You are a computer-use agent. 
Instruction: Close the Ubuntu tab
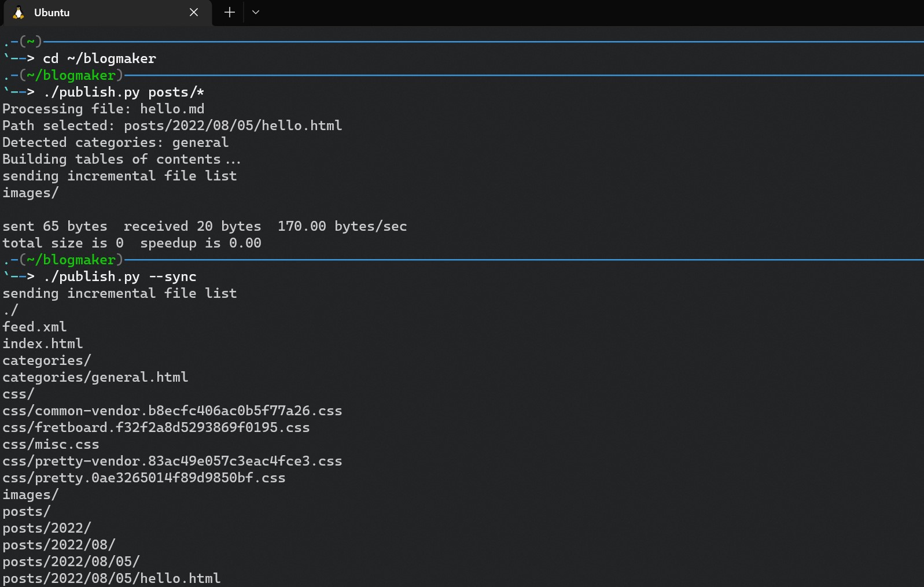tap(194, 12)
